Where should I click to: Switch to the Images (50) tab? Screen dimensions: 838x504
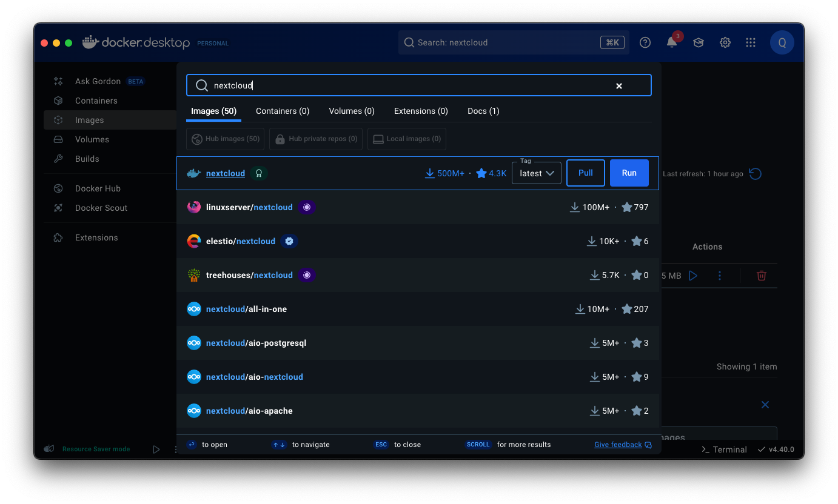click(x=213, y=111)
